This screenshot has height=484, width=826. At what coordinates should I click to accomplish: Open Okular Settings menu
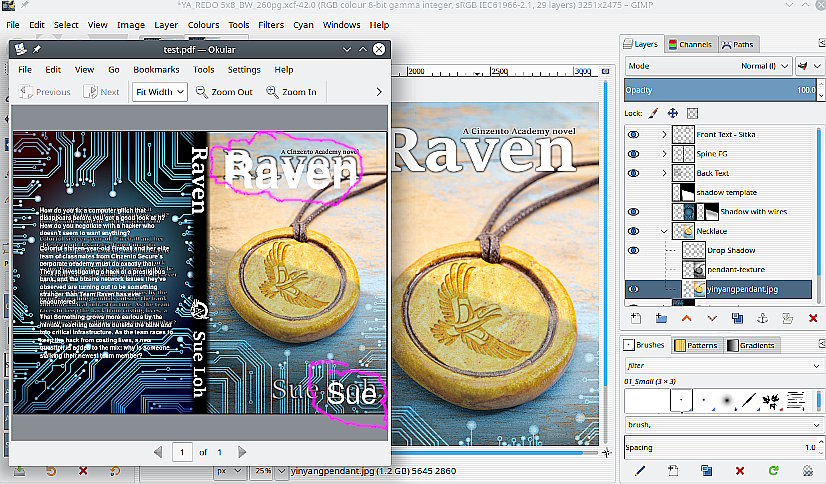pyautogui.click(x=244, y=70)
